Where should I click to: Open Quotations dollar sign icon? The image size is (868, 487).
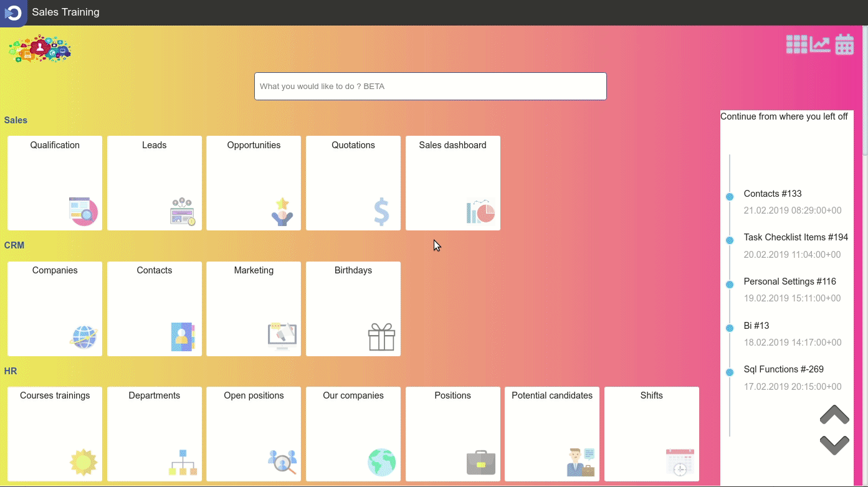point(382,212)
